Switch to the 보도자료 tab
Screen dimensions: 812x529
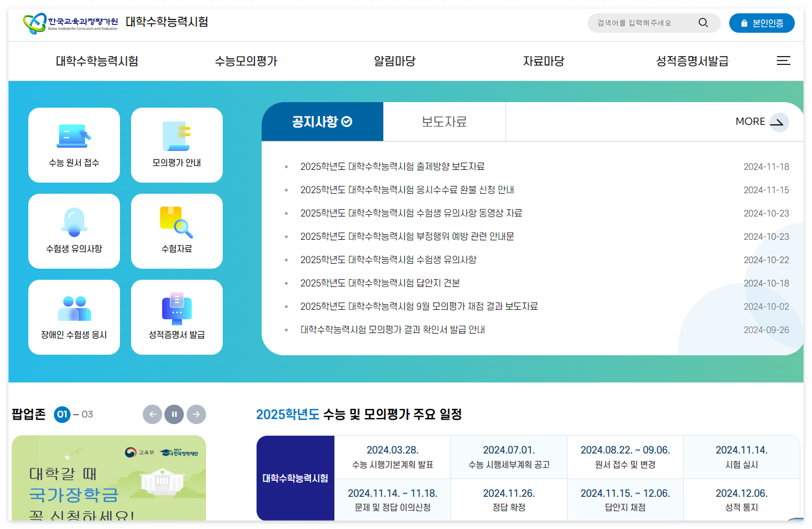click(x=444, y=122)
